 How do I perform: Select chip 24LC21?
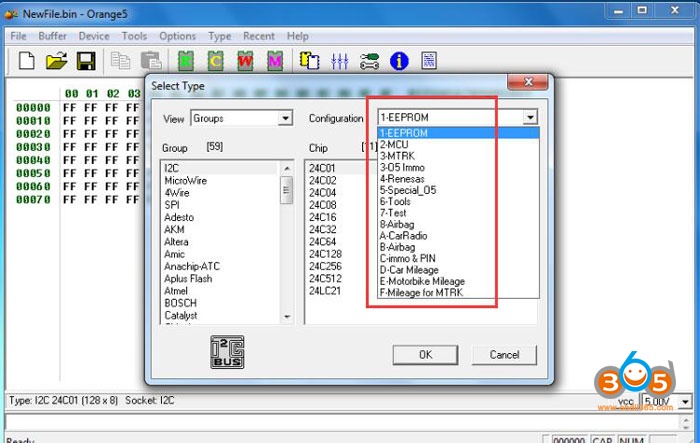point(325,291)
